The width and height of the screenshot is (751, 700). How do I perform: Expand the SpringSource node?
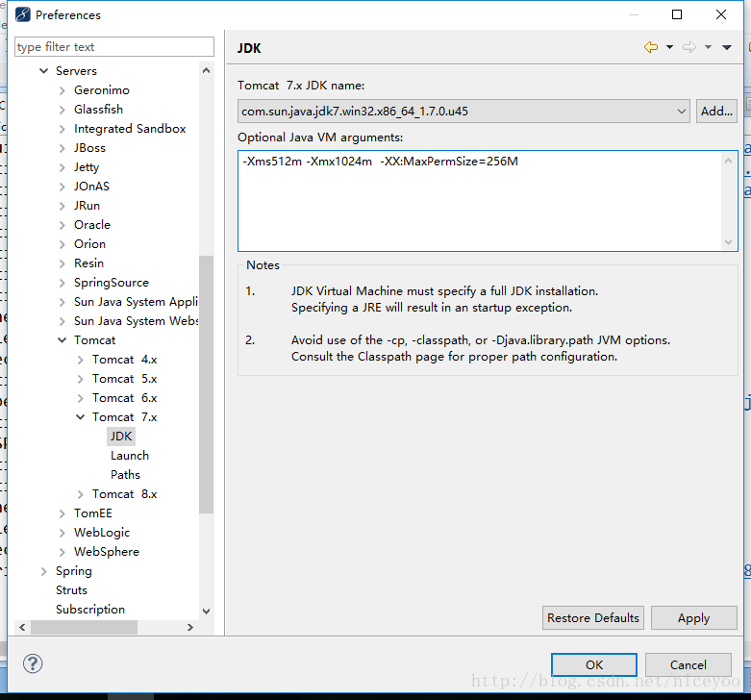point(62,283)
